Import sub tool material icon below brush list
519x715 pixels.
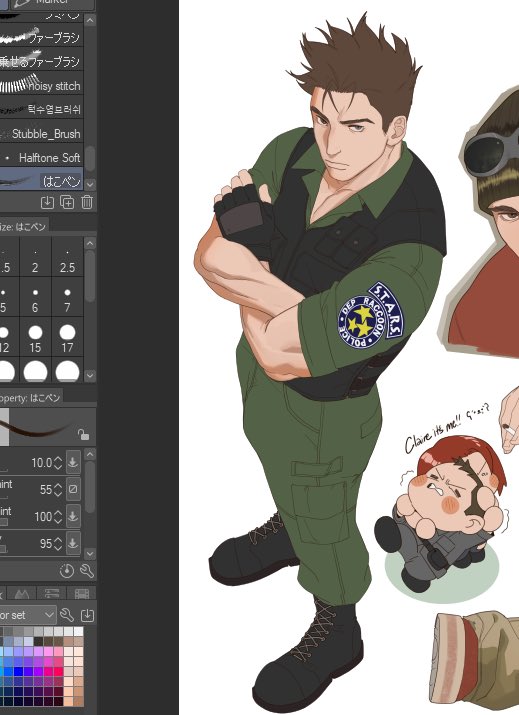coord(47,202)
